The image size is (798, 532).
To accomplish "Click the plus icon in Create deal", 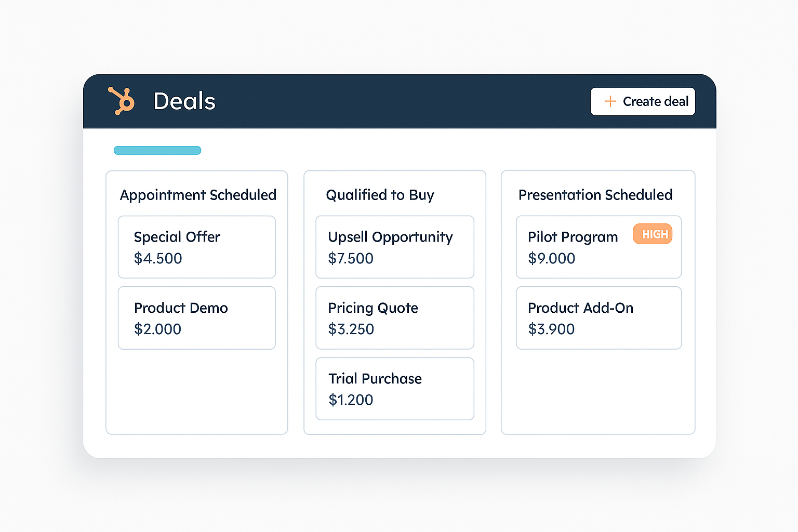I will [x=610, y=101].
